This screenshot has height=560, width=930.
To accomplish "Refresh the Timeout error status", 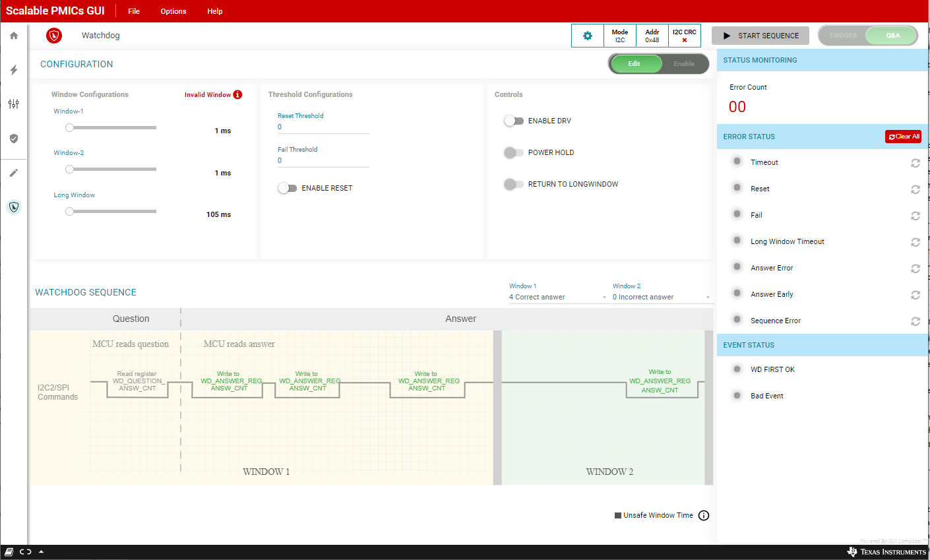I will pos(915,163).
